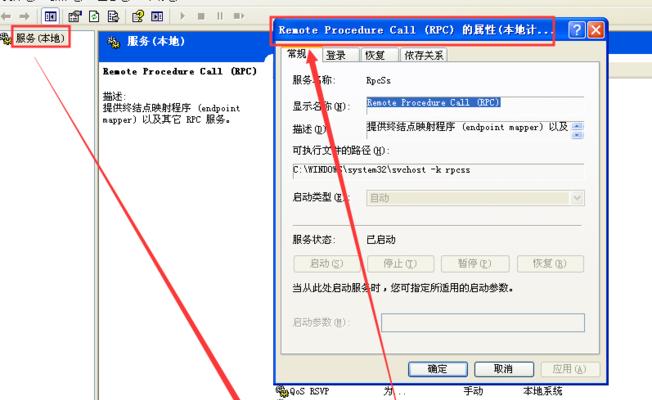Click the Stop service toolbar icon
Screen dimensions: 652x400
[201, 16]
